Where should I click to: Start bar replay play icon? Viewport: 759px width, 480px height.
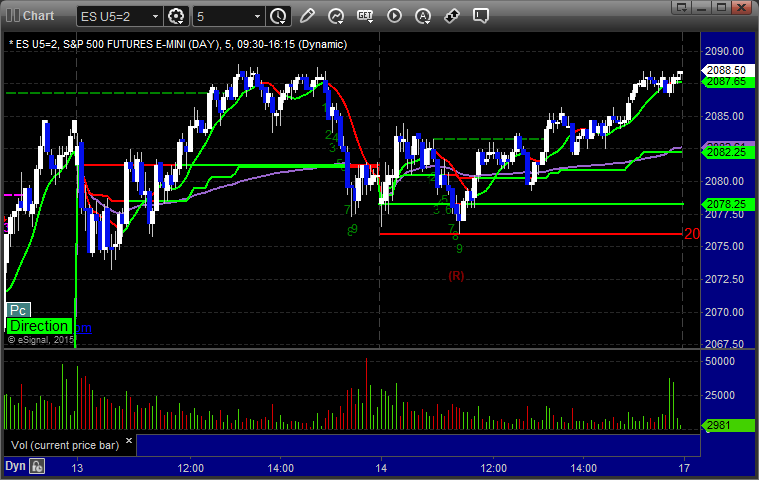[x=394, y=16]
